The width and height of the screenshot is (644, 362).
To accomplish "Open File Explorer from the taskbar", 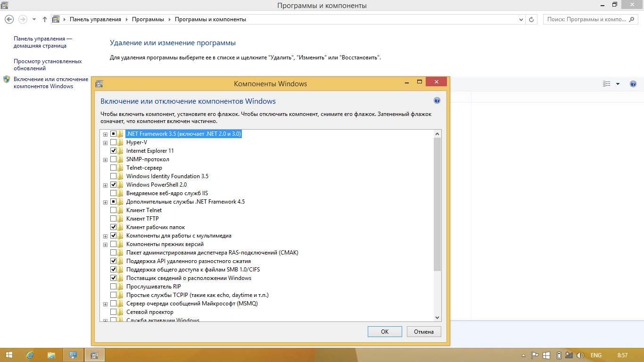I will coord(51,355).
